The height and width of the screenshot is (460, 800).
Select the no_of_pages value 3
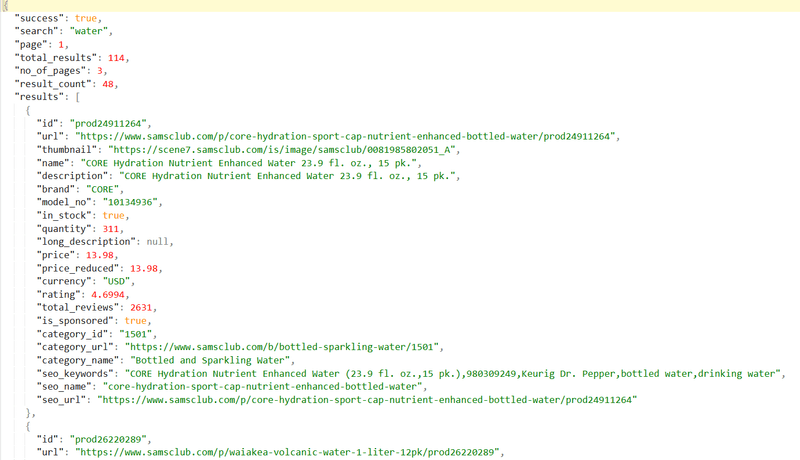pos(99,70)
